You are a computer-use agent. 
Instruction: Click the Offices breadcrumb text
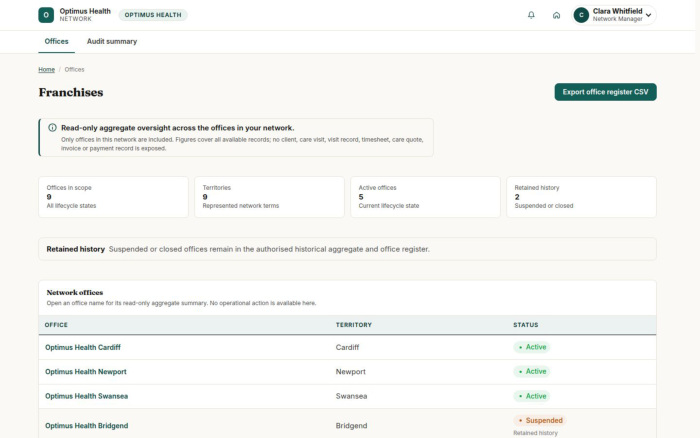pyautogui.click(x=74, y=70)
